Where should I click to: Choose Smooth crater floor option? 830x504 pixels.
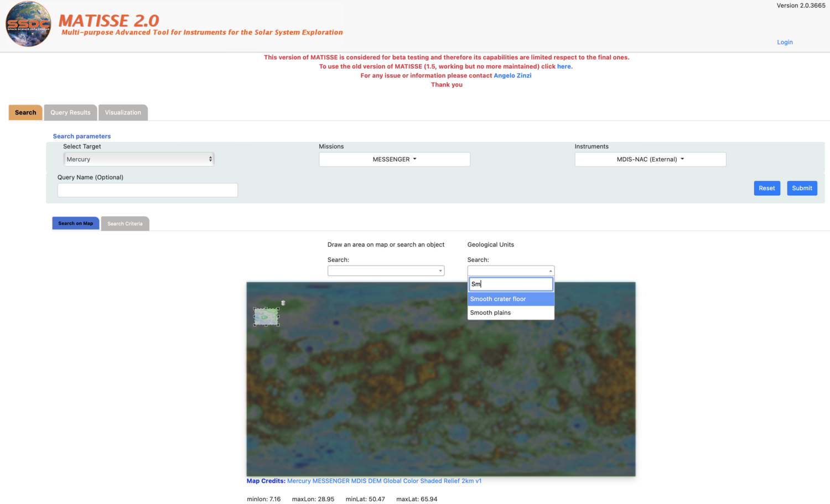(x=511, y=299)
